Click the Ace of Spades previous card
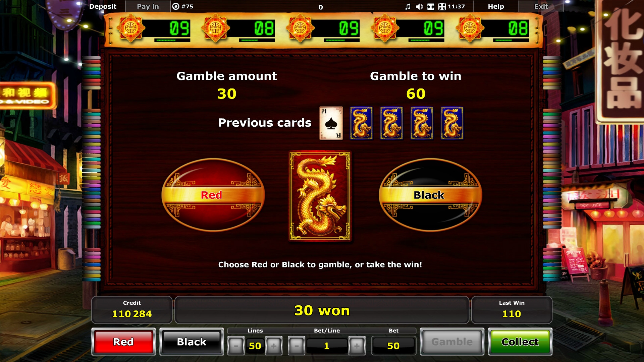The width and height of the screenshot is (644, 362). point(331,123)
